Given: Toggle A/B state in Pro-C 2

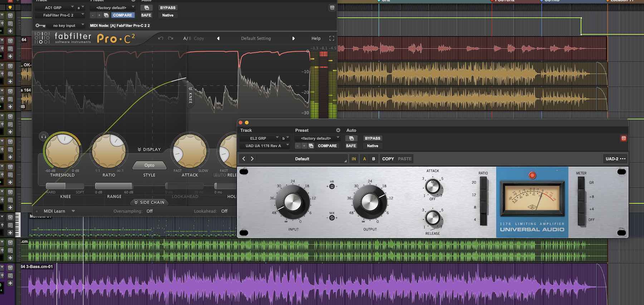Looking at the screenshot, I should coord(187,38).
